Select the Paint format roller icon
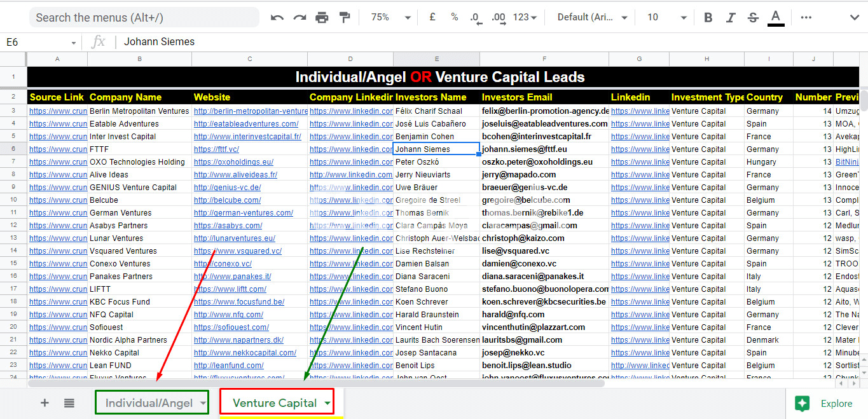Viewport: 868px width, 419px height. [345, 18]
